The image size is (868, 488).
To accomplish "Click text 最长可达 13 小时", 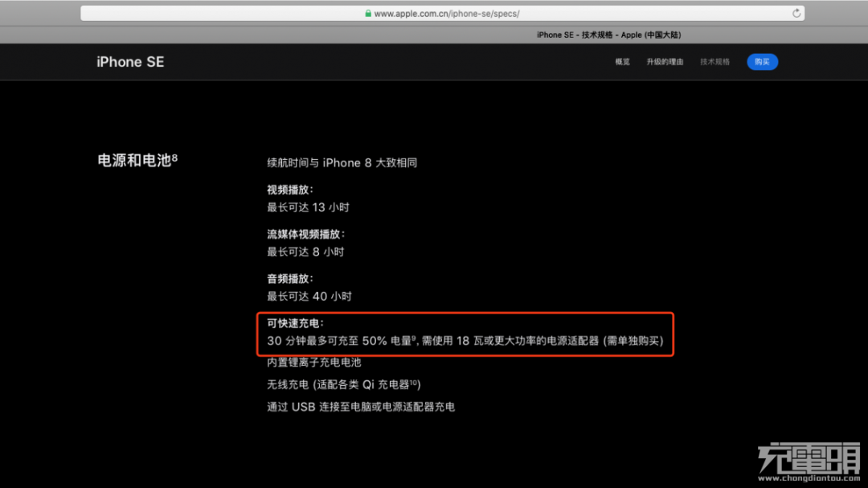I will [x=309, y=207].
